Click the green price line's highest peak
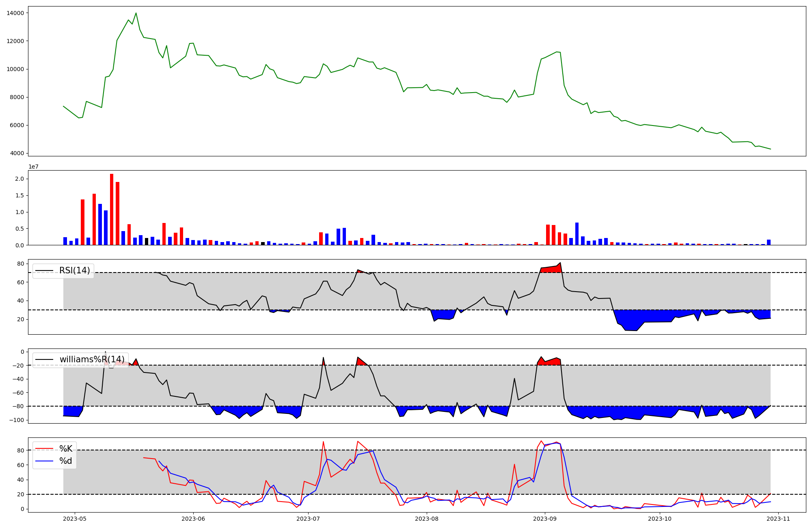The width and height of the screenshot is (812, 528). tap(136, 13)
